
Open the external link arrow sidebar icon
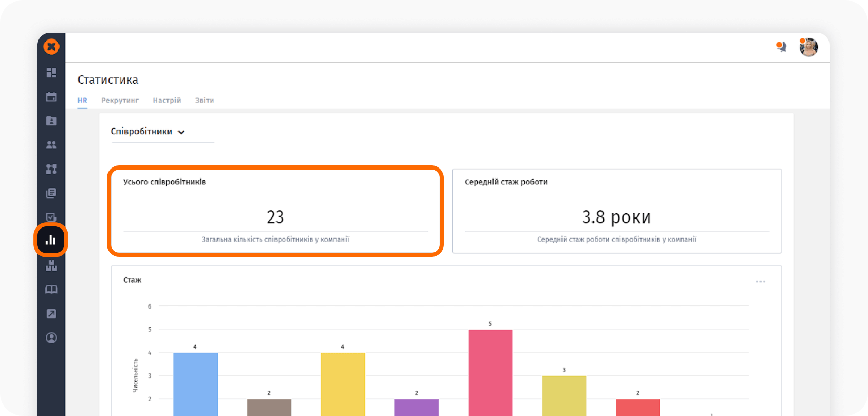pos(51,314)
